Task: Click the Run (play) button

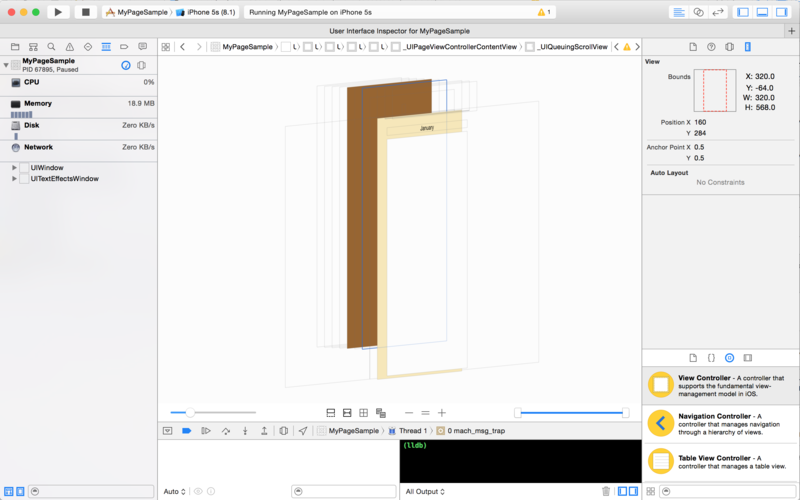Action: pyautogui.click(x=58, y=12)
